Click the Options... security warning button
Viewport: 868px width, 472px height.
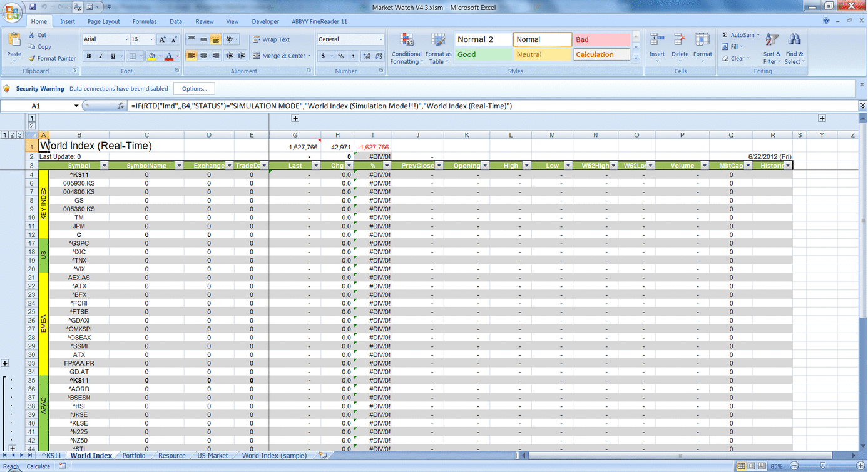point(194,89)
